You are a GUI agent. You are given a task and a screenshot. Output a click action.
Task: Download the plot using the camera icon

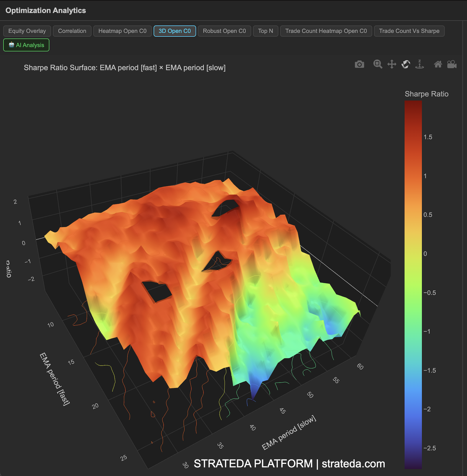click(x=359, y=64)
